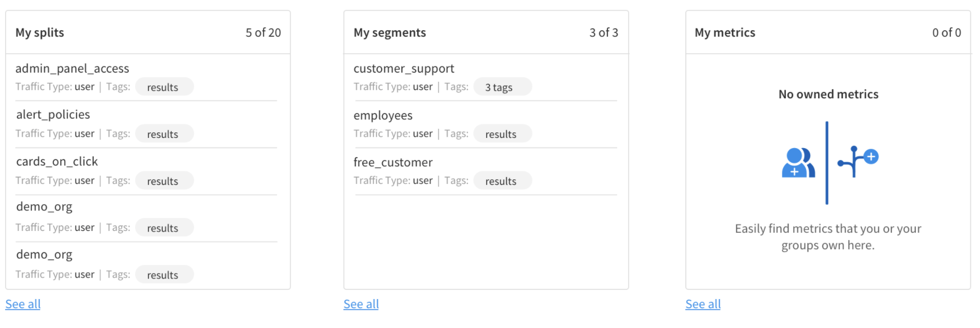Click the My splits panel header
The image size is (980, 328).
pos(148,32)
